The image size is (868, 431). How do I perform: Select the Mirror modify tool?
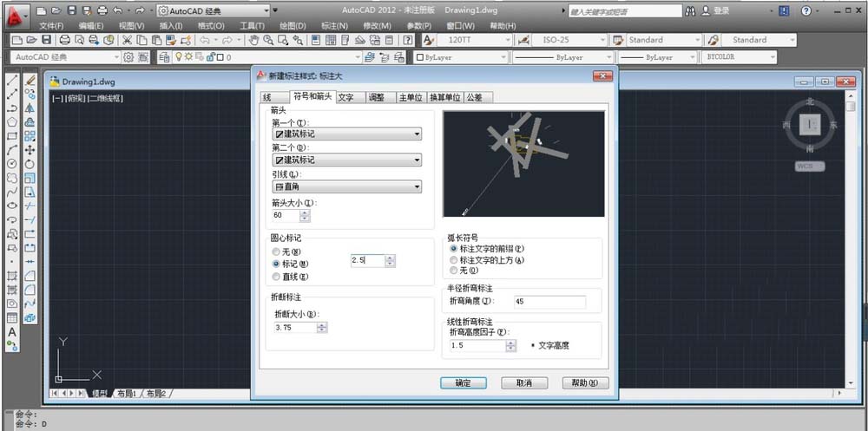coord(30,108)
